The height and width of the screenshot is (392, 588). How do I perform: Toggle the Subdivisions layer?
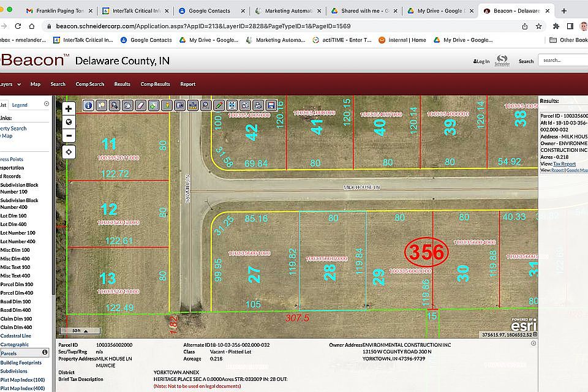[14, 371]
